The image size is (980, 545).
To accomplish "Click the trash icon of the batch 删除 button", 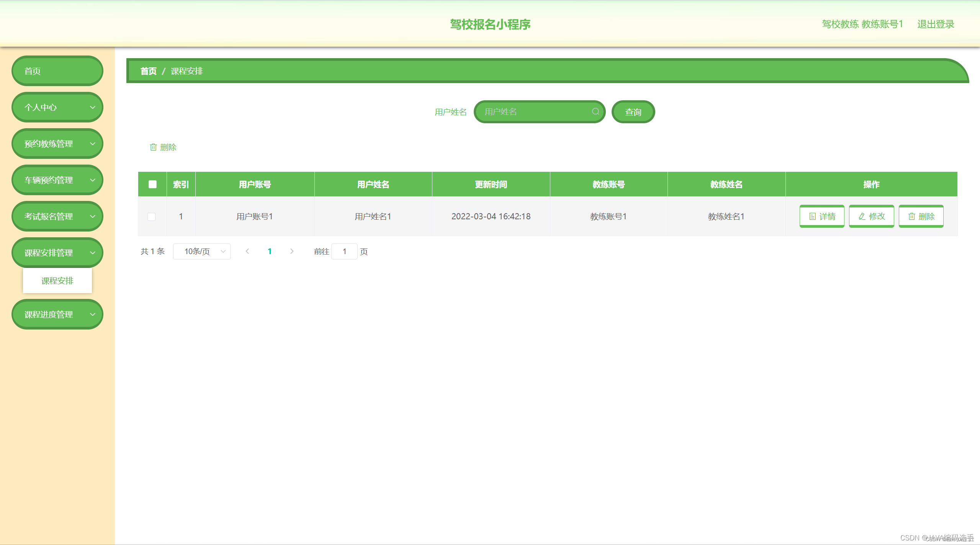I will 153,147.
